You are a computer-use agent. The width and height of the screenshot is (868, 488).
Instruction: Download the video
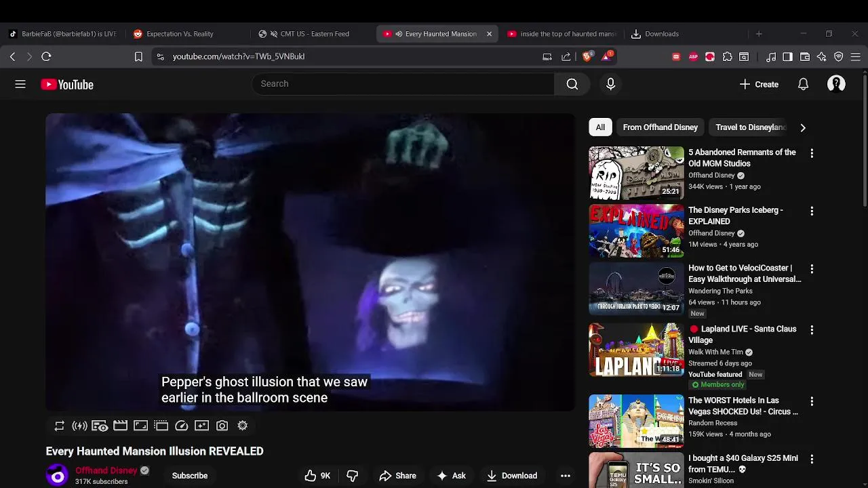tap(512, 476)
